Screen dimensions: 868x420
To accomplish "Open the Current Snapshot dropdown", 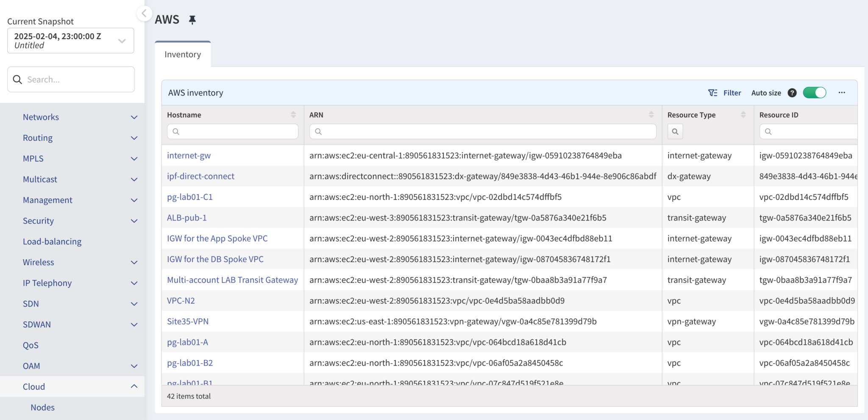I will pos(122,40).
